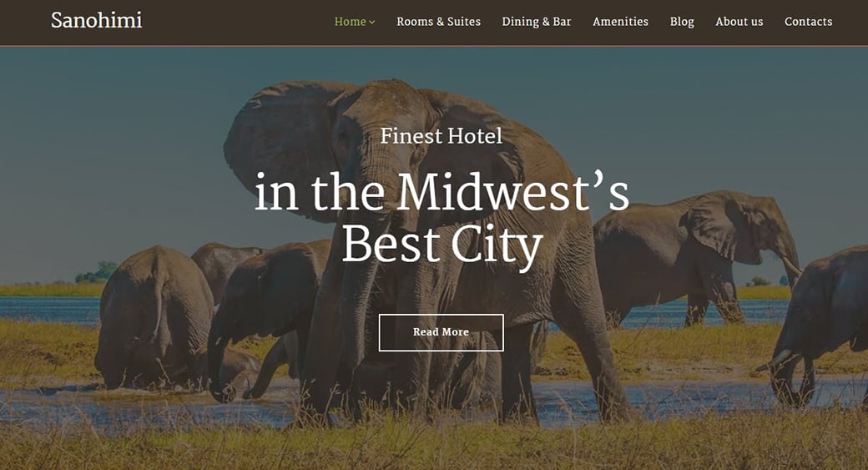868x470 pixels.
Task: Select Amenities in the navigation bar
Action: 620,22
